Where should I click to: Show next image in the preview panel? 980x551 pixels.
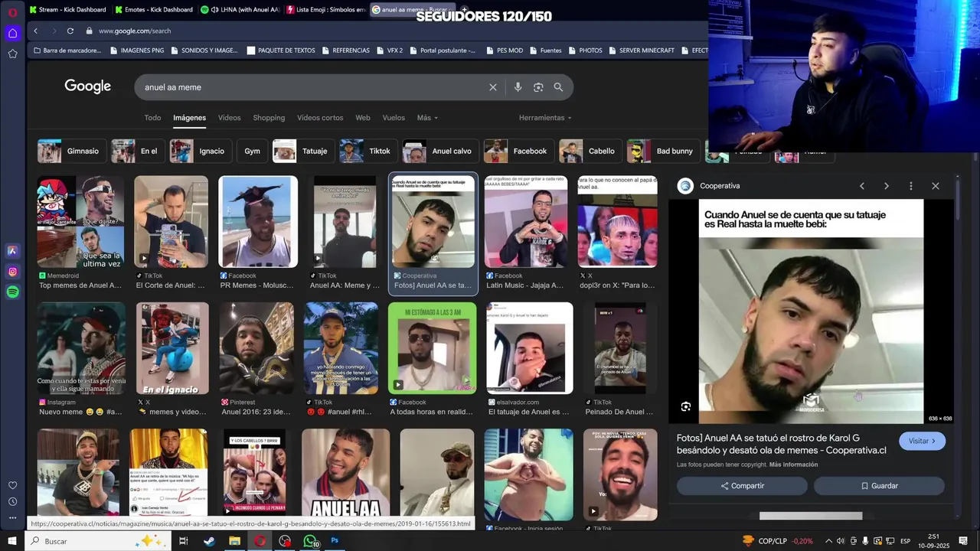point(887,186)
